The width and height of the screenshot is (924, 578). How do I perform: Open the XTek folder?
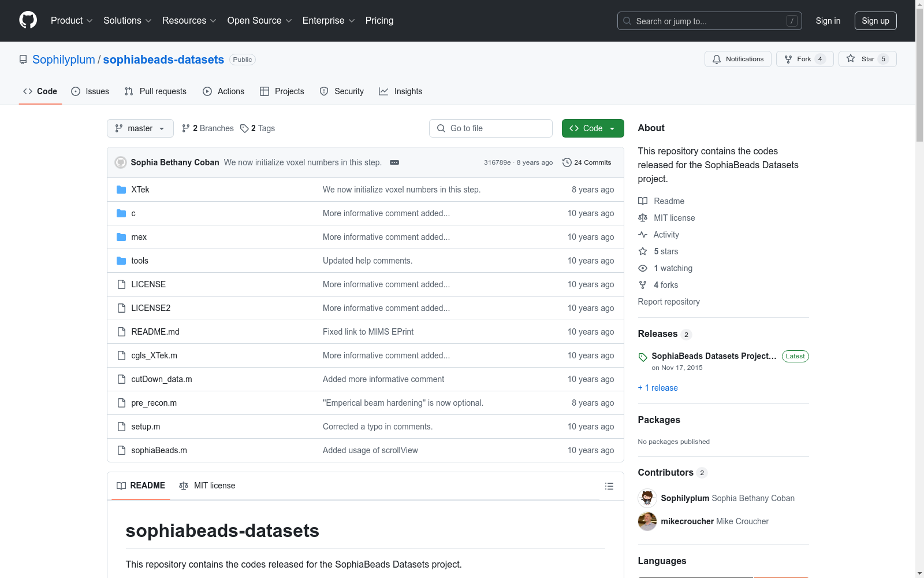click(140, 190)
